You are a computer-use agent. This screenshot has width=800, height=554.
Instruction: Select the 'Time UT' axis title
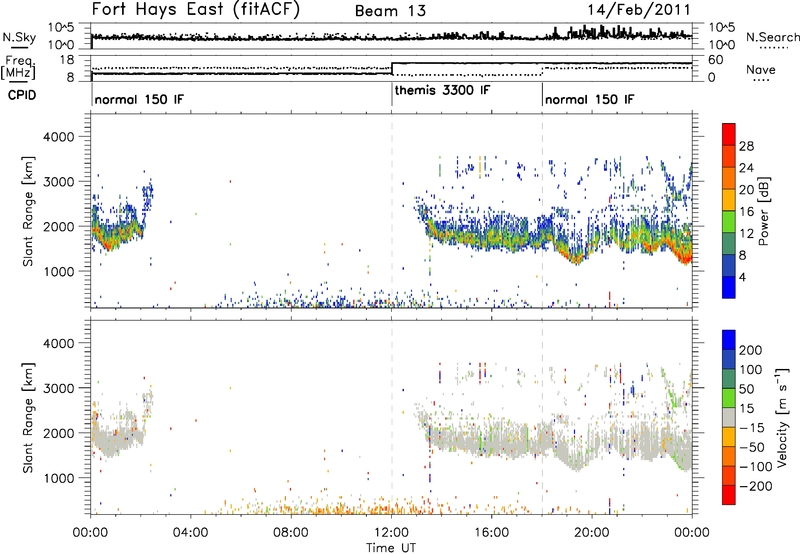[x=391, y=548]
